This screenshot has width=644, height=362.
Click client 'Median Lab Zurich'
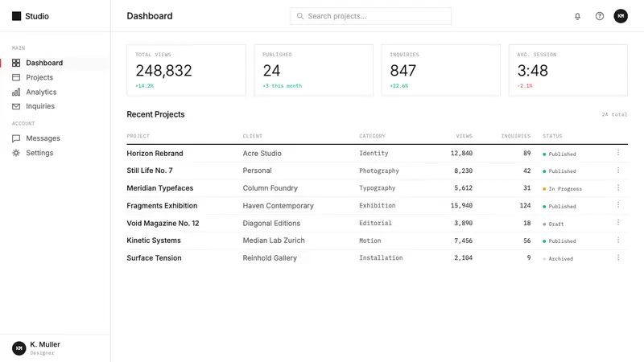pos(274,241)
